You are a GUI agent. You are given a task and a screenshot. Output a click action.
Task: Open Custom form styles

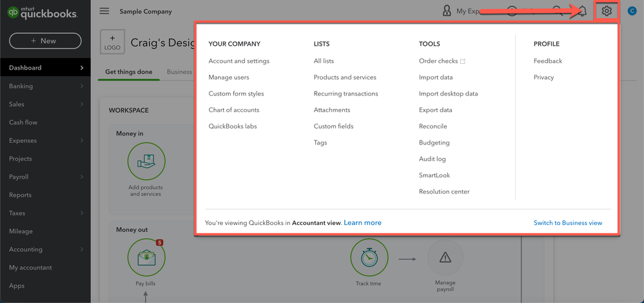[236, 93]
